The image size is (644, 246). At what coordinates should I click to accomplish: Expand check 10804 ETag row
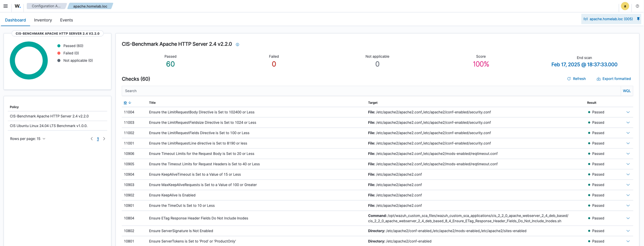[x=628, y=218]
